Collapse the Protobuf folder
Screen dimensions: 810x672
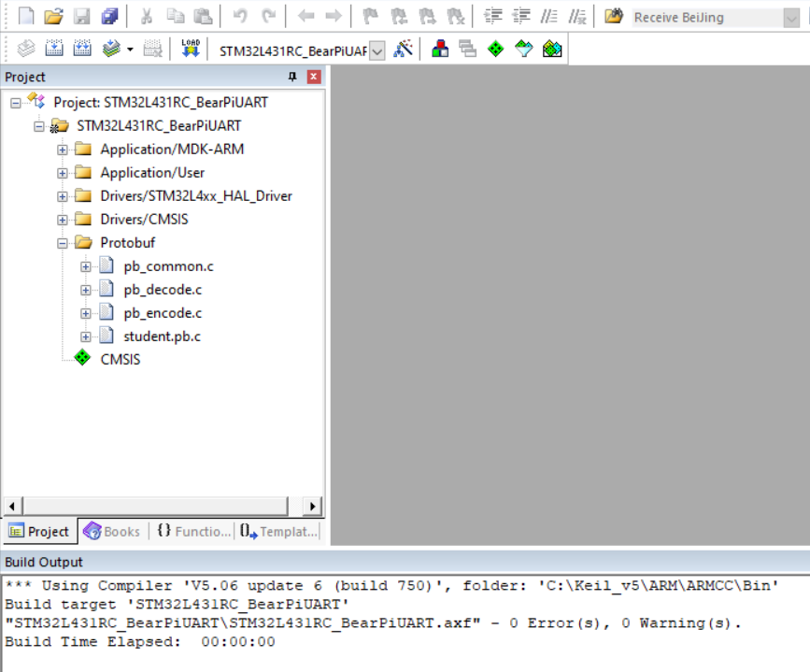(x=61, y=242)
